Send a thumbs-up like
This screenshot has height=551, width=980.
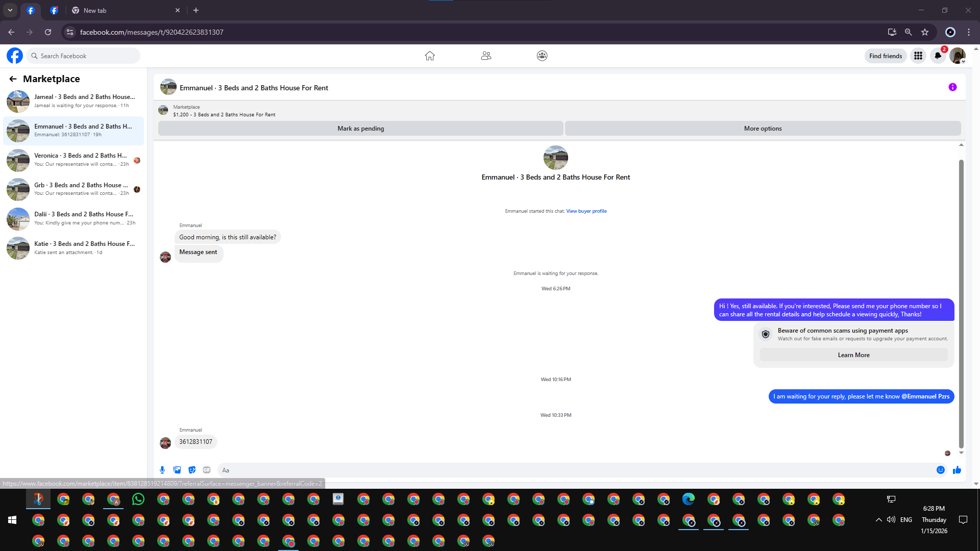tap(957, 470)
